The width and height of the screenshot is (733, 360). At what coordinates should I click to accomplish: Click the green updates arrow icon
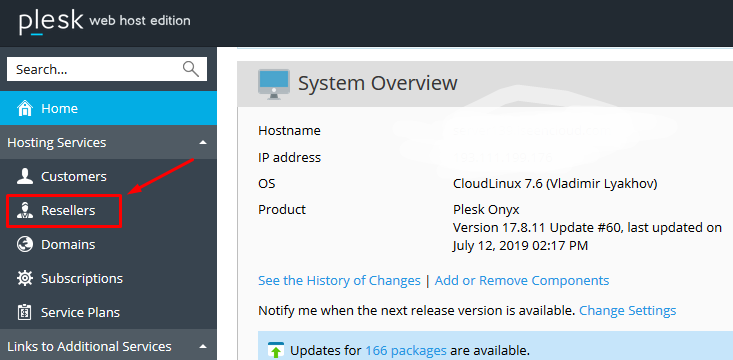pyautogui.click(x=276, y=350)
